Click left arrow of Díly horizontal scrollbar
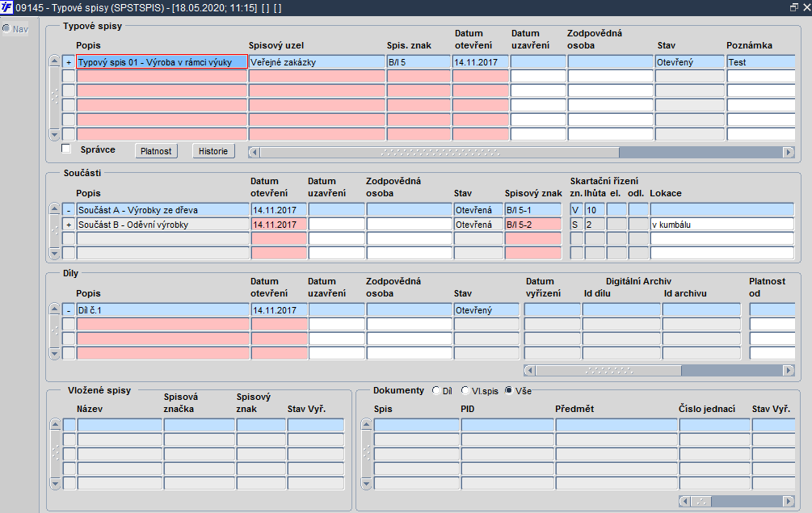The width and height of the screenshot is (812, 513). click(529, 371)
